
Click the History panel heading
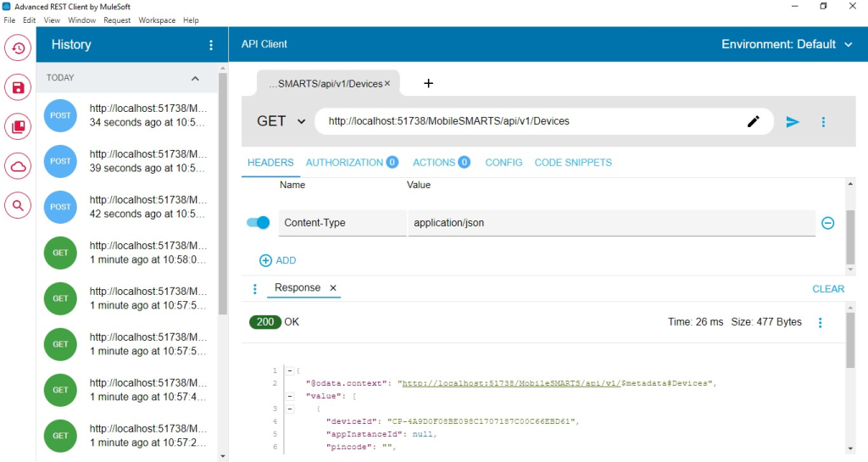71,45
